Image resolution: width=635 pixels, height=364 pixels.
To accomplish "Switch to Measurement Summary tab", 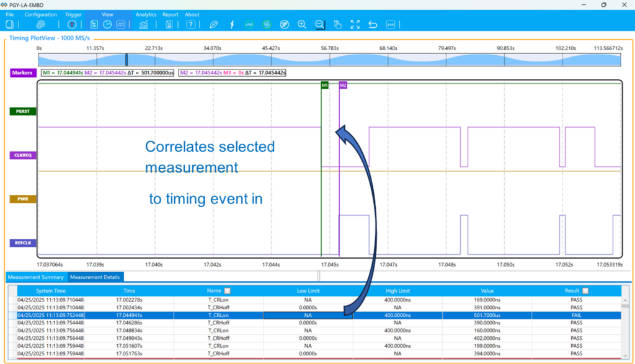I will pos(36,277).
